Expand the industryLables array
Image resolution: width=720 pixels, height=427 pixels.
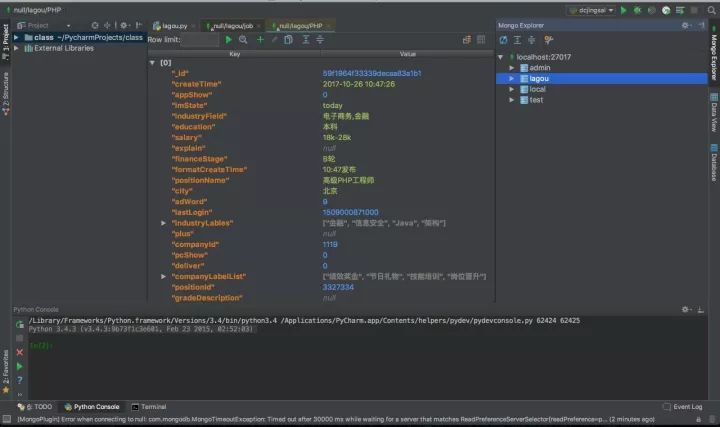click(163, 223)
